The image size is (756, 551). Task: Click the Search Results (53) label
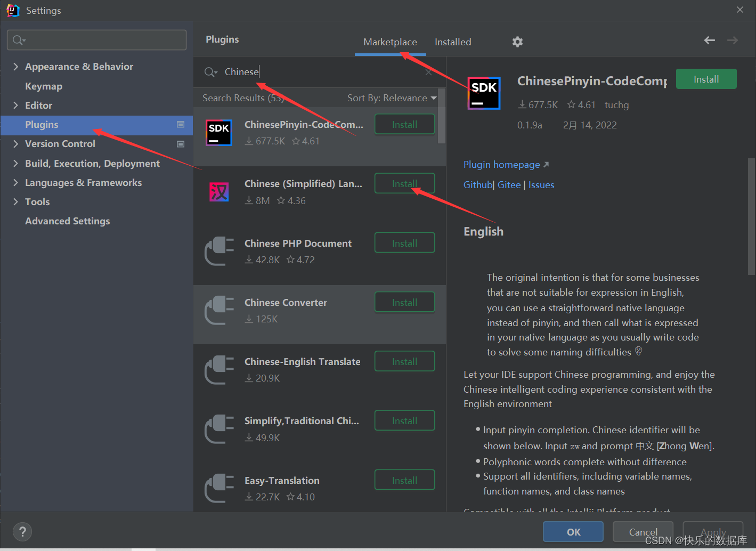pos(243,98)
